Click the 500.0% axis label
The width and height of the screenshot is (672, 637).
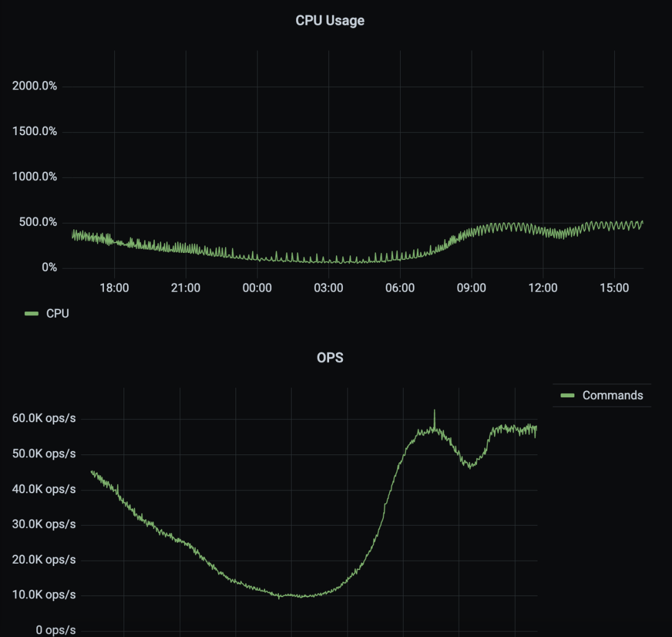pos(38,222)
